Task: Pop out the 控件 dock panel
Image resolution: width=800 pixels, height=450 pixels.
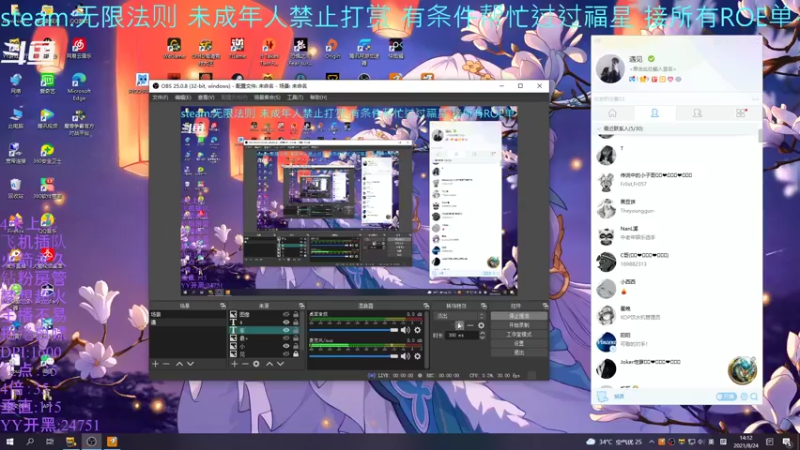Action: point(545,306)
